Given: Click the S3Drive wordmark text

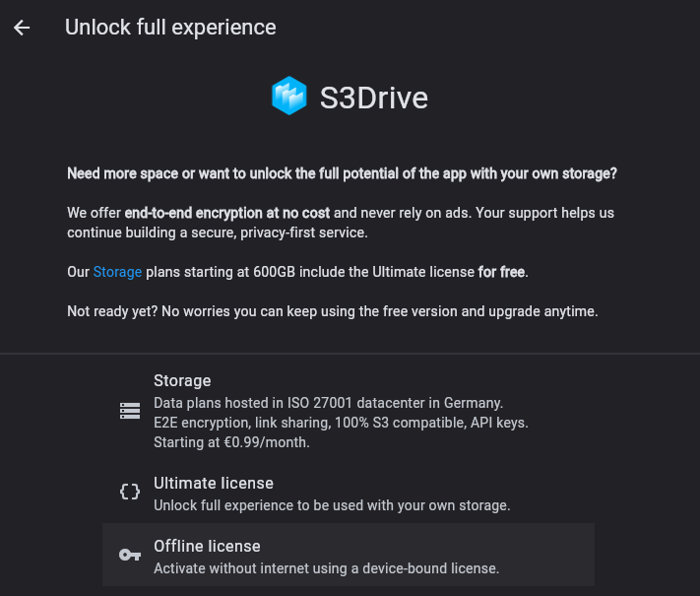Looking at the screenshot, I should (x=374, y=98).
